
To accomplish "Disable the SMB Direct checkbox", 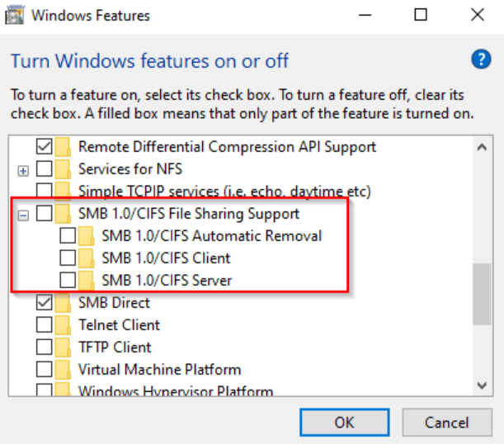I will pyautogui.click(x=45, y=303).
